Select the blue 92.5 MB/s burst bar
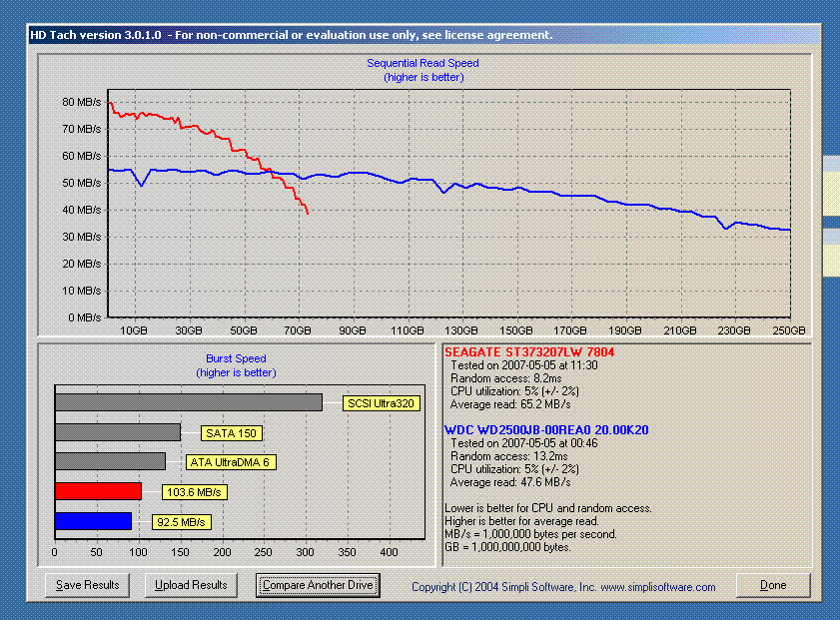 [93, 521]
